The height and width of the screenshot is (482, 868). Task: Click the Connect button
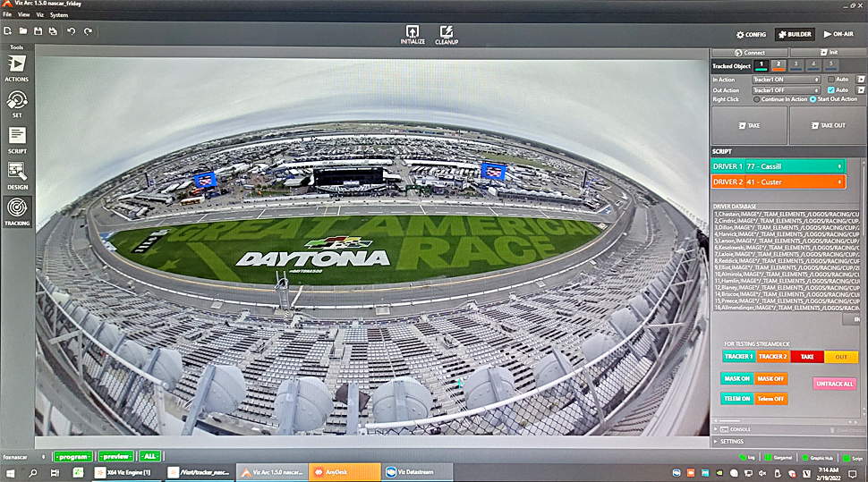pyautogui.click(x=750, y=53)
